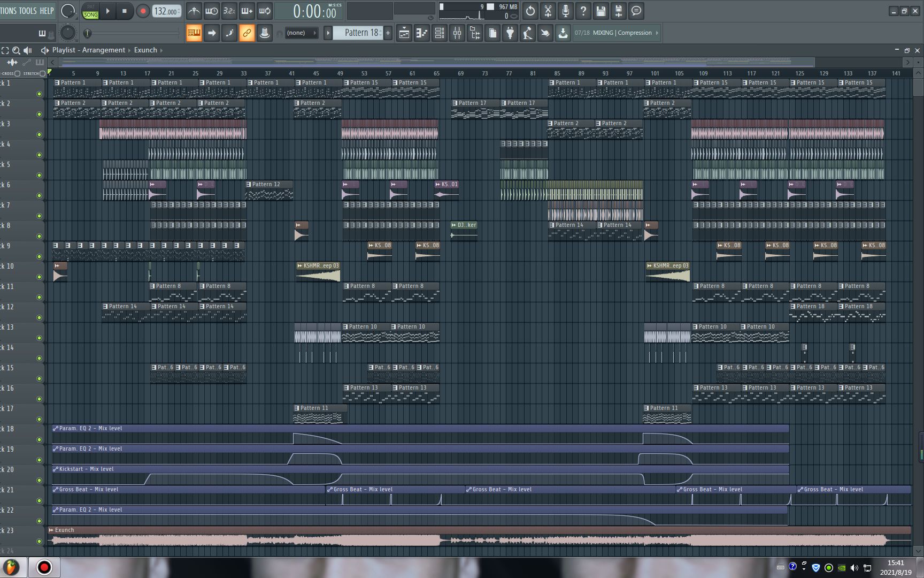The image size is (924, 578).
Task: Mute Track 18 using its green light
Action: [39, 439]
